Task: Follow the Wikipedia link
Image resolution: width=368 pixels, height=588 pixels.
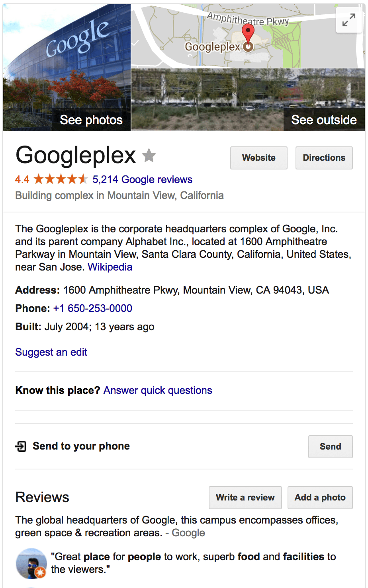Action: 110,267
